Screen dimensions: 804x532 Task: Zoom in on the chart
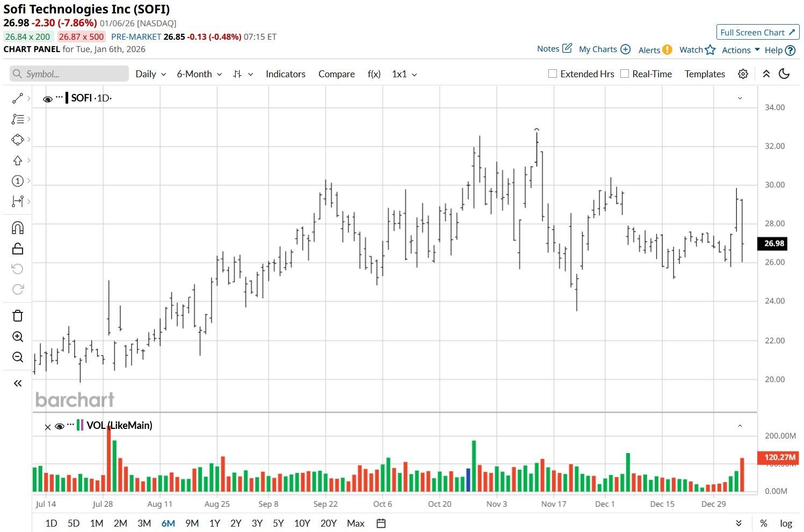17,337
